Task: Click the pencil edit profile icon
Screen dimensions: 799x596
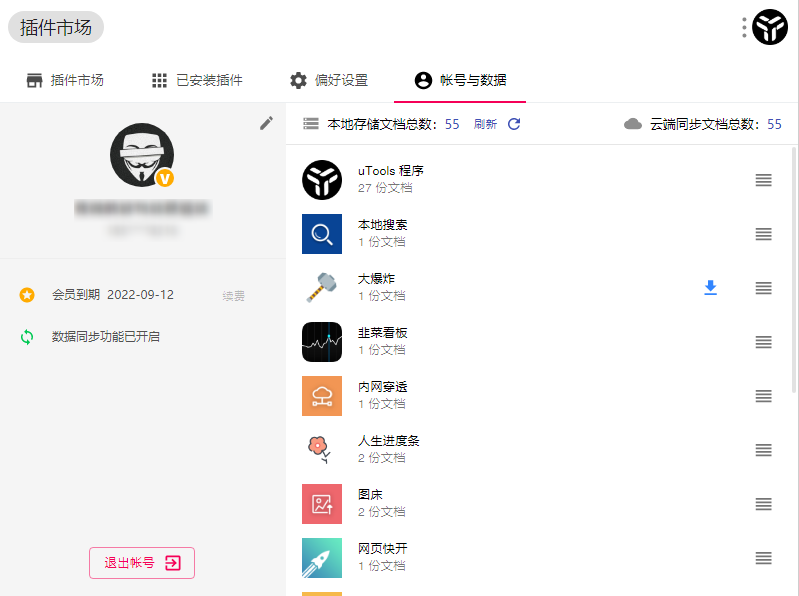Action: tap(266, 123)
